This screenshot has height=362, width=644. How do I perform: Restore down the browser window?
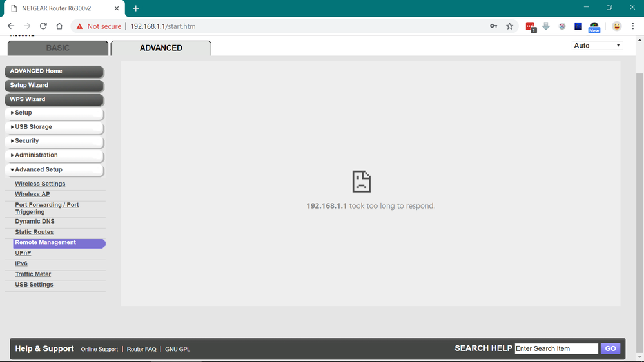[609, 7]
